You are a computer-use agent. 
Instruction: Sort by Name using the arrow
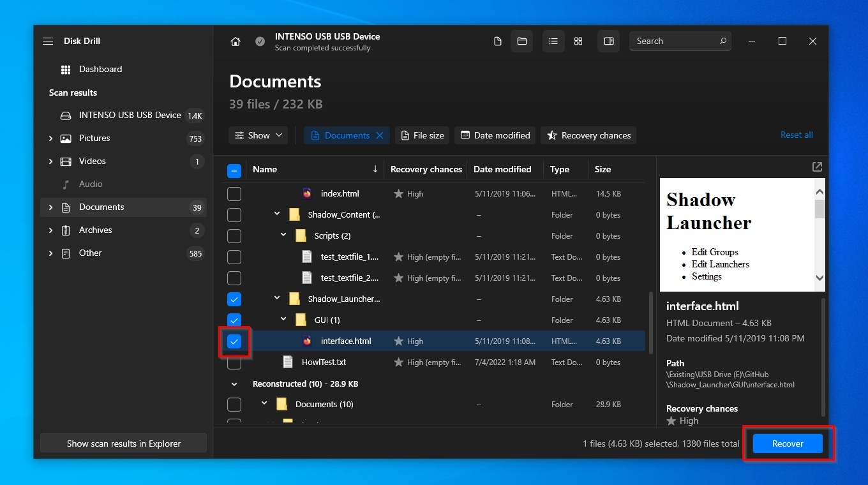click(375, 169)
